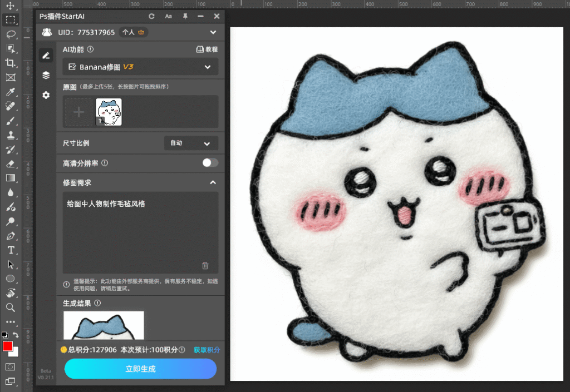Click the trash icon in prompt box
The image size is (570, 392).
pyautogui.click(x=205, y=266)
